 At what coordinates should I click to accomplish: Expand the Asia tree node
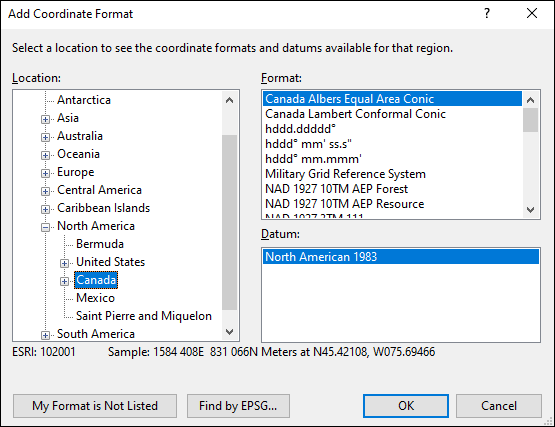[45, 119]
